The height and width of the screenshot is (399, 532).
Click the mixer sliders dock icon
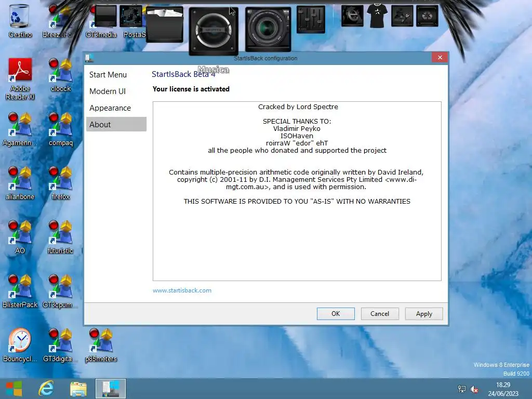pos(311,20)
